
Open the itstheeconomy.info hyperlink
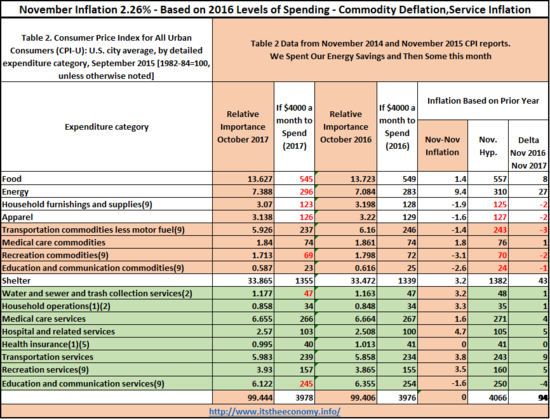point(275,411)
